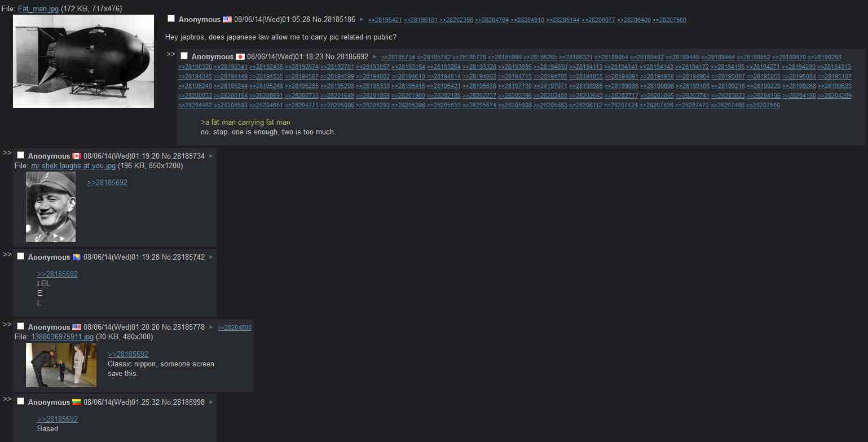Open post menu arrow beside No.28185692
Screen dimensions: 868x442
click(x=374, y=57)
